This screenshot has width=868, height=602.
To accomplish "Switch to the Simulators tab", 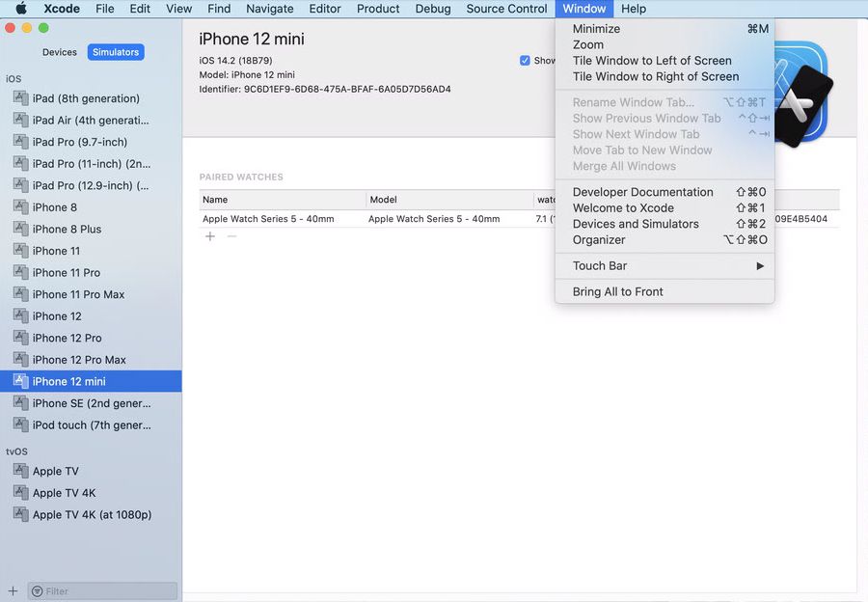I will 116,52.
